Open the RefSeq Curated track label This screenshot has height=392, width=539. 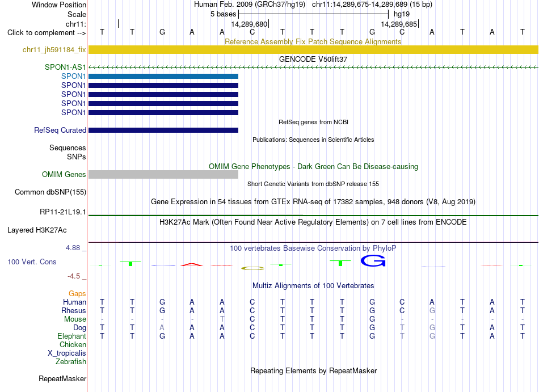(60, 130)
